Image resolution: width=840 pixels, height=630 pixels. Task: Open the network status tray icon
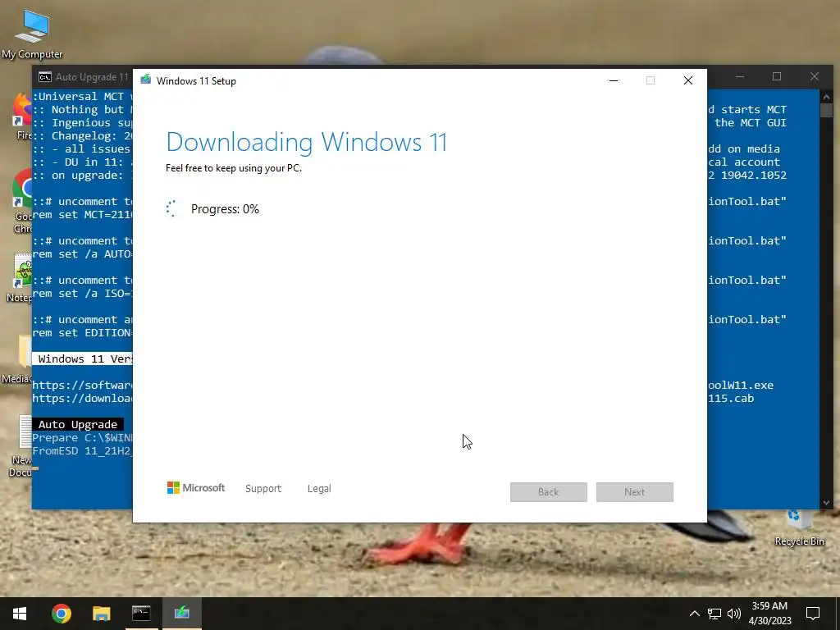pyautogui.click(x=714, y=614)
